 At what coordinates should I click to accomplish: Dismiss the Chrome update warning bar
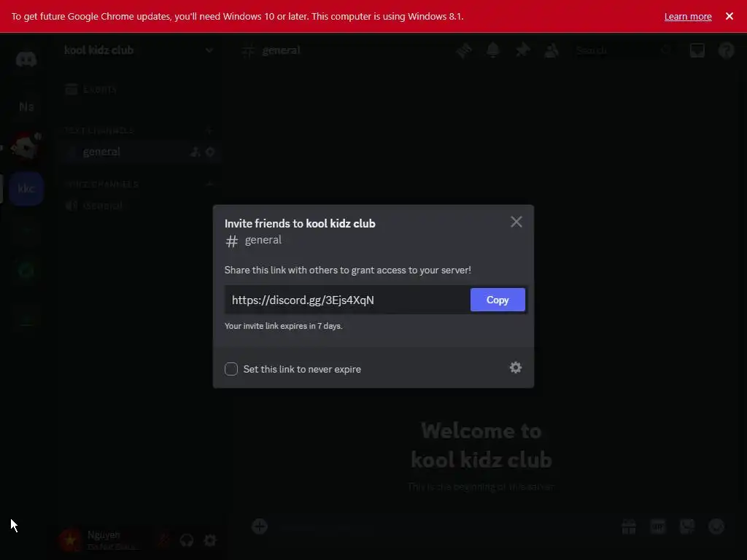(x=729, y=16)
